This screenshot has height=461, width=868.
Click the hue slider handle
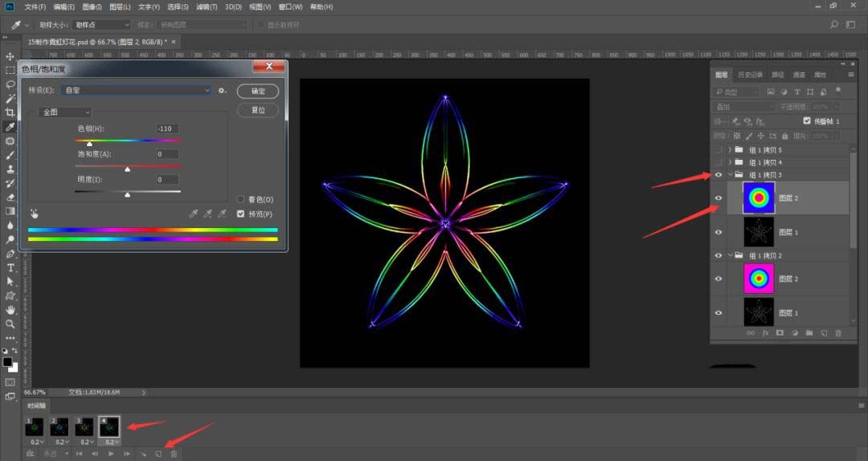pyautogui.click(x=90, y=144)
